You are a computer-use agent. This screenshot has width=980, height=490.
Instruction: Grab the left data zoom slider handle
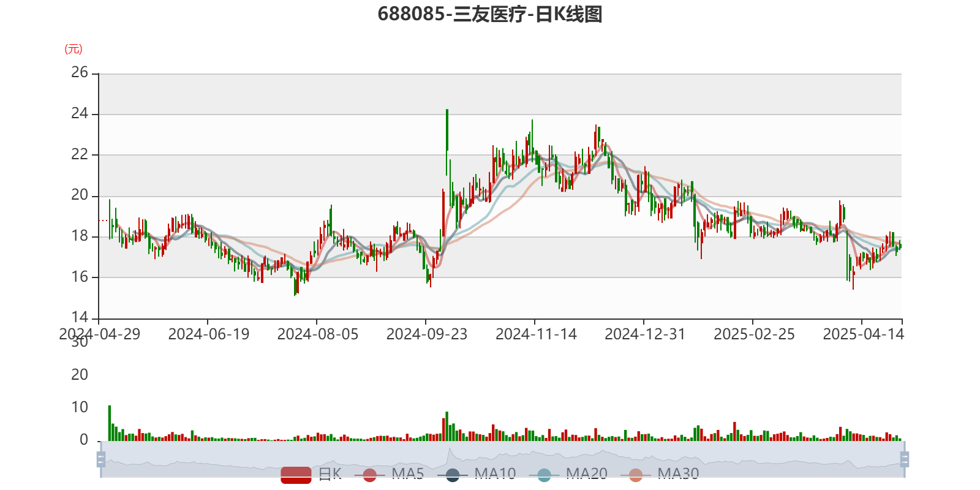pyautogui.click(x=101, y=459)
